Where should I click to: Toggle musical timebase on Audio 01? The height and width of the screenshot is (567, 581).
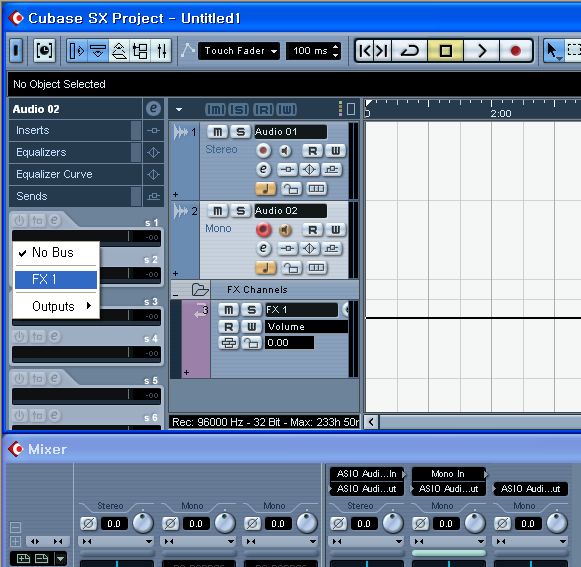(265, 189)
